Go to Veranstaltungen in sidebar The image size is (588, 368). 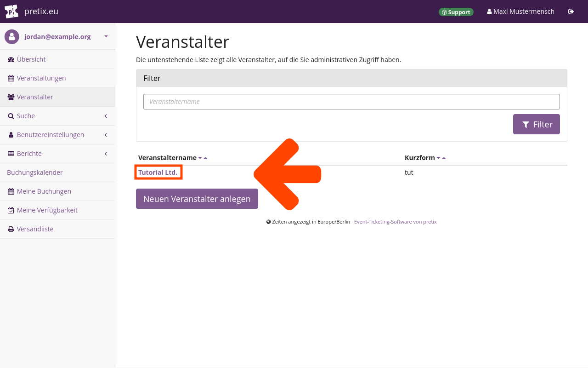[x=57, y=78]
